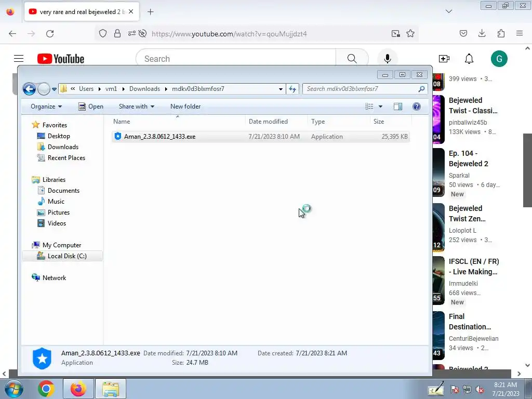Screen dimensions: 532x399
Task: List all tabs with chevron button
Action: 449,11
